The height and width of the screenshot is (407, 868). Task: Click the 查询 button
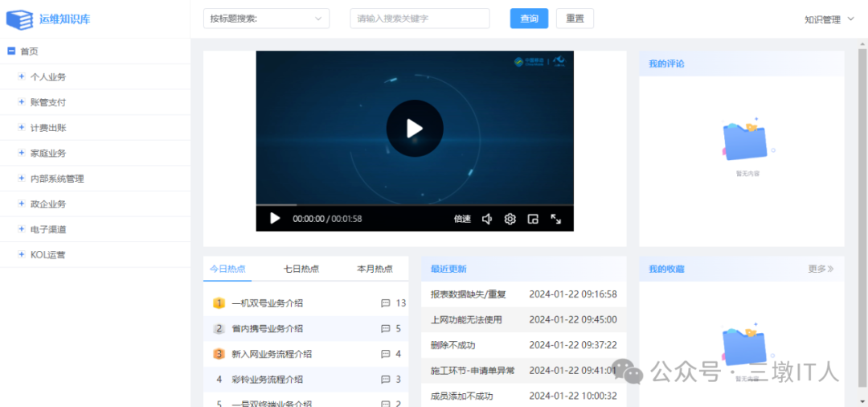point(529,18)
